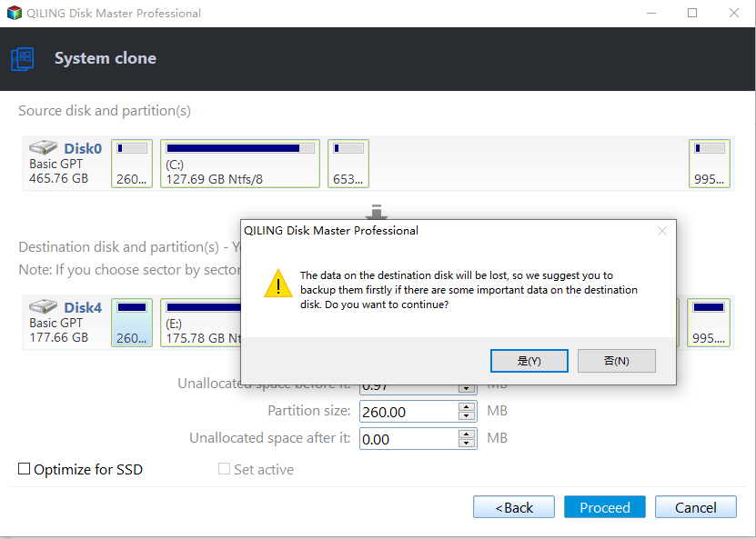Click the Cancel button
The width and height of the screenshot is (756, 539).
point(695,507)
